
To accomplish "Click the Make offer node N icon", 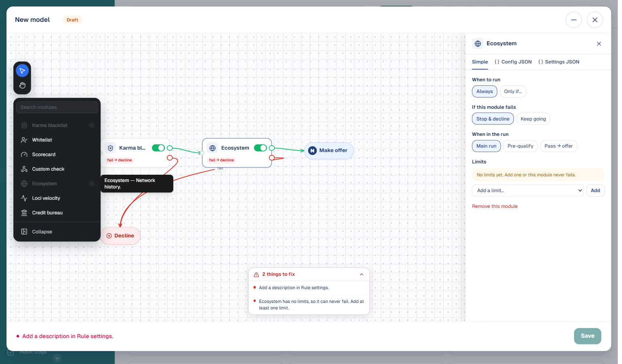I will [x=312, y=150].
